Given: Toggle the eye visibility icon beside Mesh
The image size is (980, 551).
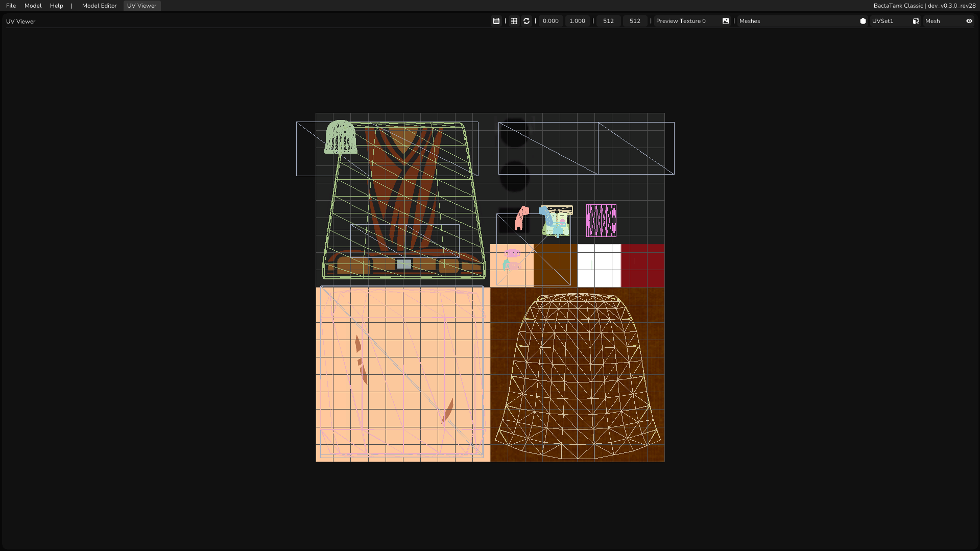Looking at the screenshot, I should (x=969, y=21).
